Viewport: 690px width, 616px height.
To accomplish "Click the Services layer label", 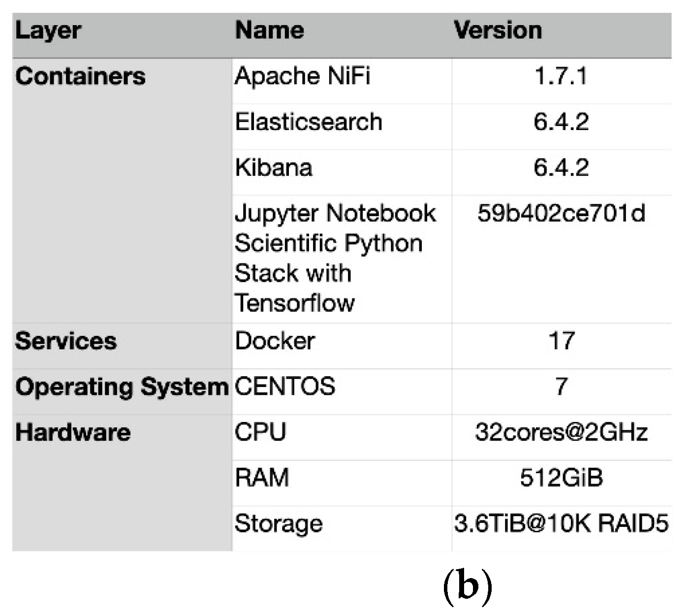I will coord(66,341).
